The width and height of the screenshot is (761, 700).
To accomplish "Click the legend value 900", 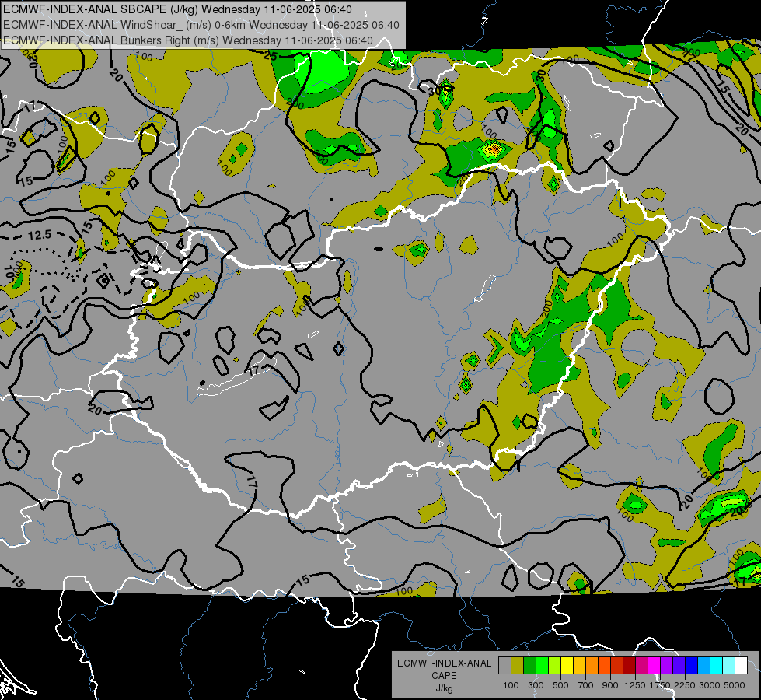I will click(610, 685).
